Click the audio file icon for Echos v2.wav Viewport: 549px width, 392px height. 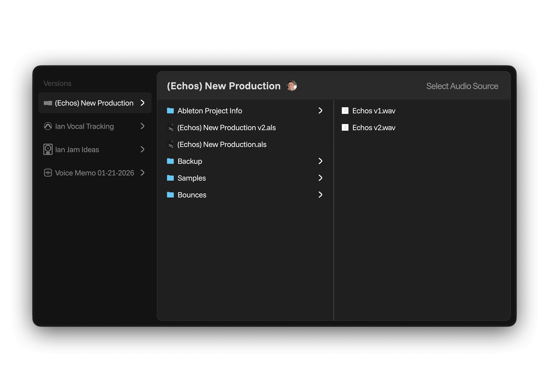coord(345,127)
